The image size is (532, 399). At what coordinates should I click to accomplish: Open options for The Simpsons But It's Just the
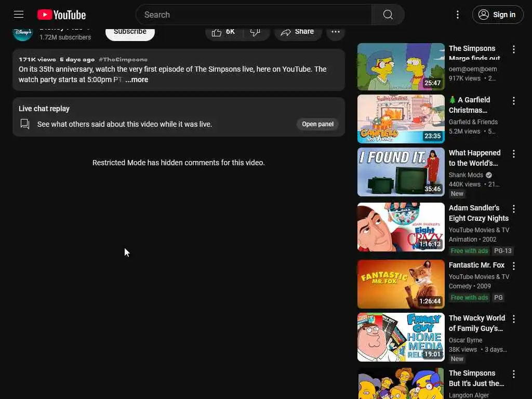point(514,374)
